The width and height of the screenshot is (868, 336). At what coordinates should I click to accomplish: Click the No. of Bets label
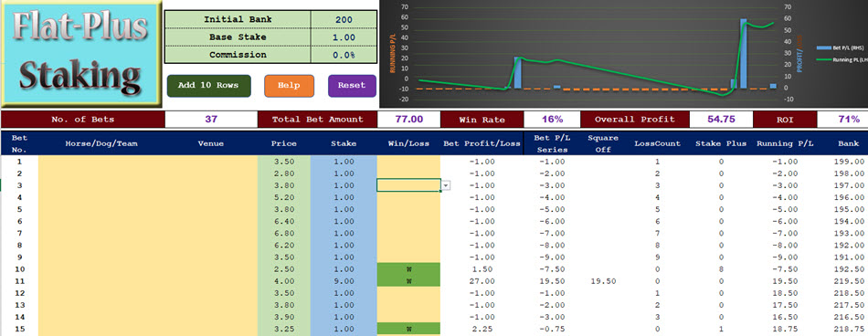(x=82, y=119)
